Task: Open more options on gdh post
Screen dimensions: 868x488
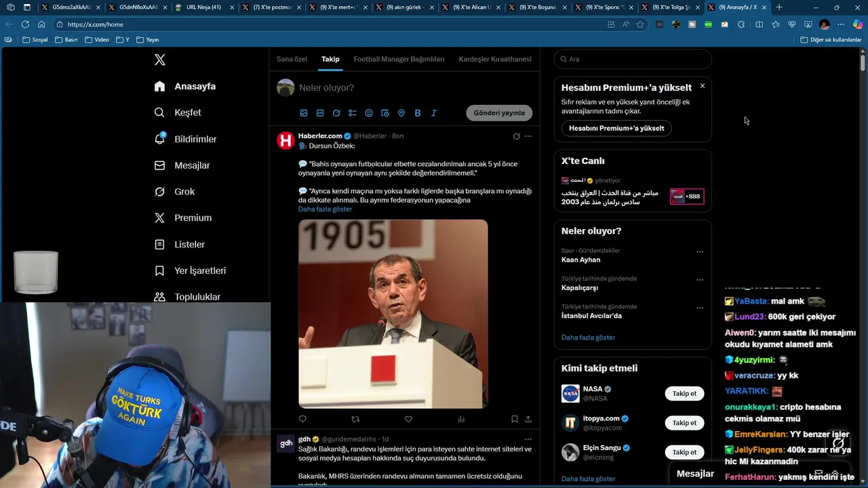Action: [x=528, y=439]
